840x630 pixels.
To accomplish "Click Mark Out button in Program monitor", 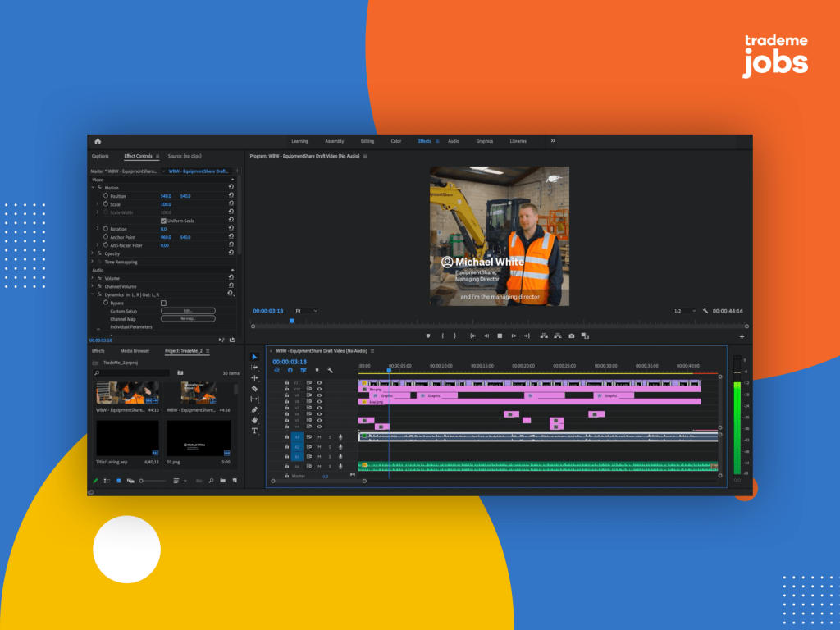I will 455,336.
